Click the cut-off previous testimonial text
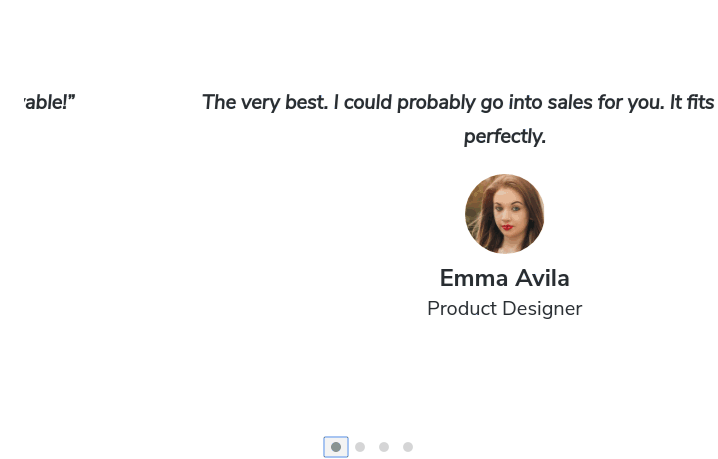This screenshot has width=718, height=459. [x=49, y=102]
